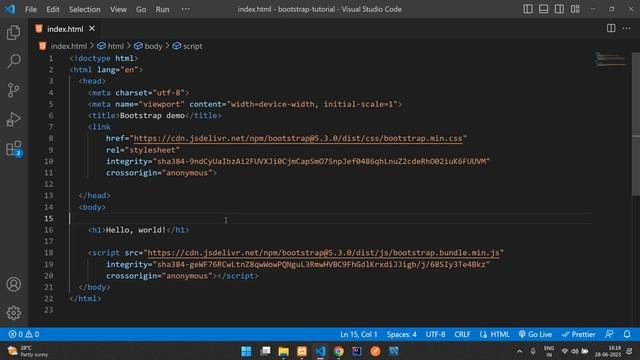Open Run and Debug view

click(13, 120)
